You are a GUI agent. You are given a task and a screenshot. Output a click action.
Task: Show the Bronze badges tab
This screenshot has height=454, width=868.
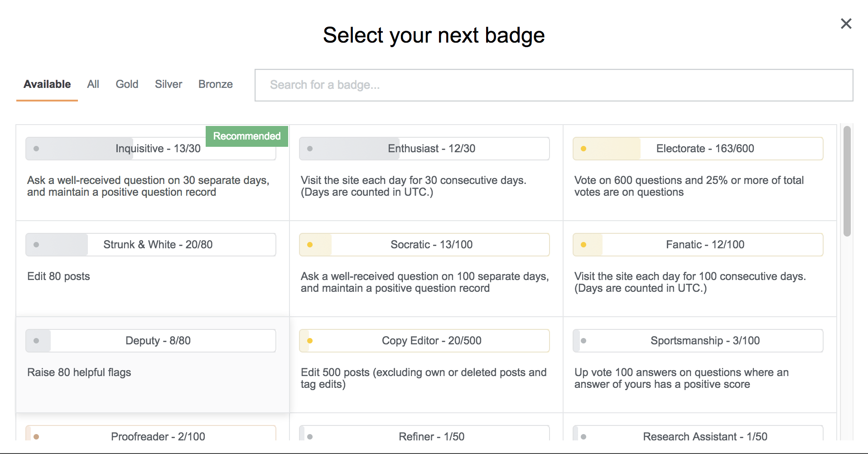pos(215,84)
